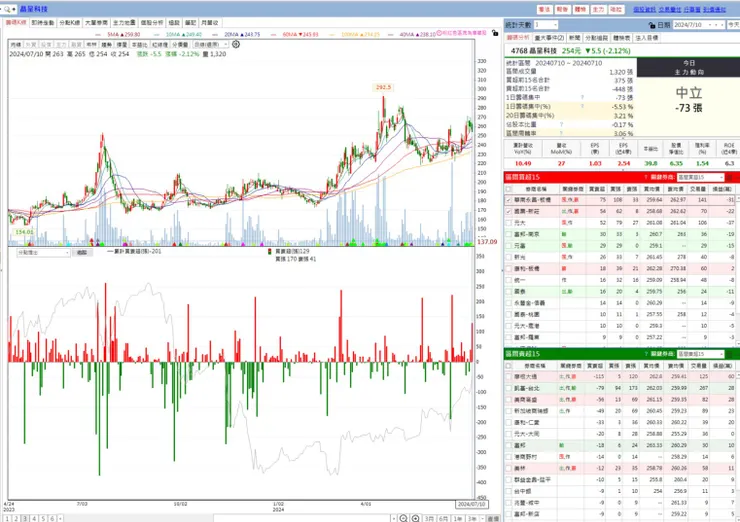740x522 pixels.
Task: Switch to 新聞 tab
Action: [574, 38]
